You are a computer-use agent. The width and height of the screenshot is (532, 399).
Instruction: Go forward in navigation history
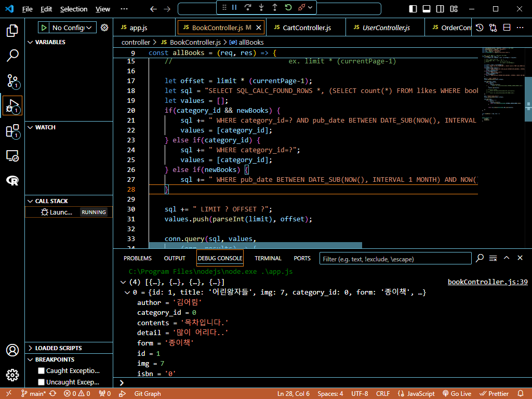click(x=167, y=9)
